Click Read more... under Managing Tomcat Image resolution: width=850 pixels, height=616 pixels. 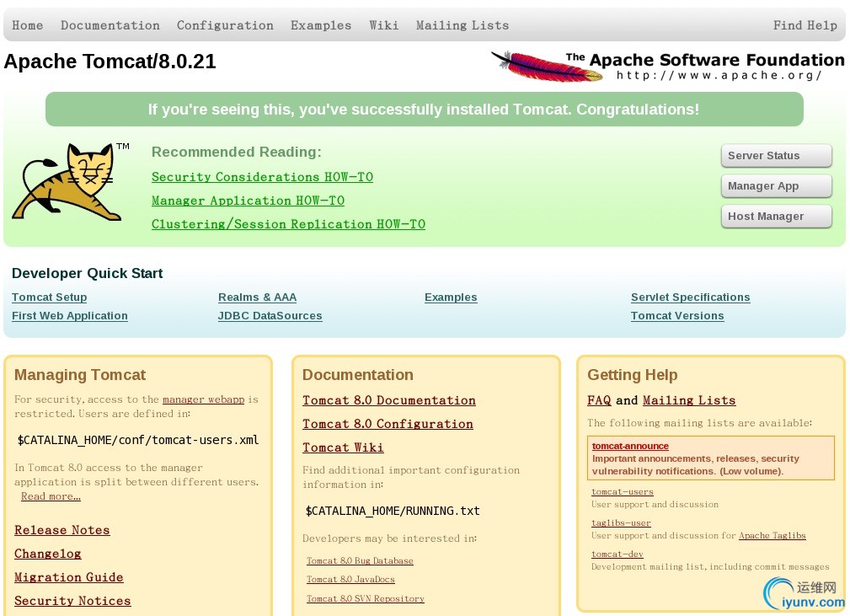click(x=51, y=496)
